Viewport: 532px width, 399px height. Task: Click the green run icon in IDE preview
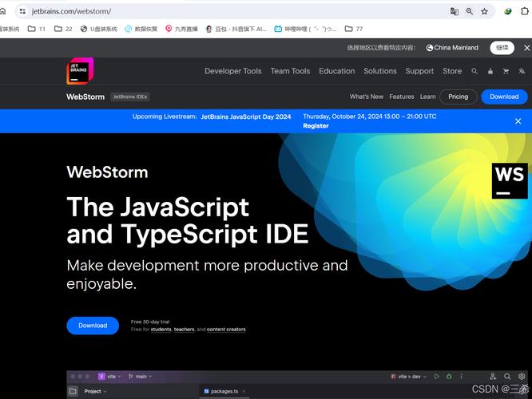pos(437,377)
